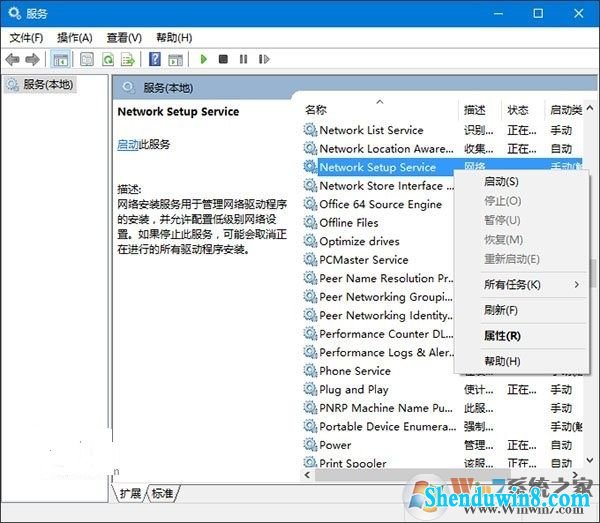
Task: Toggle the show/hide console tree icon
Action: (60, 59)
